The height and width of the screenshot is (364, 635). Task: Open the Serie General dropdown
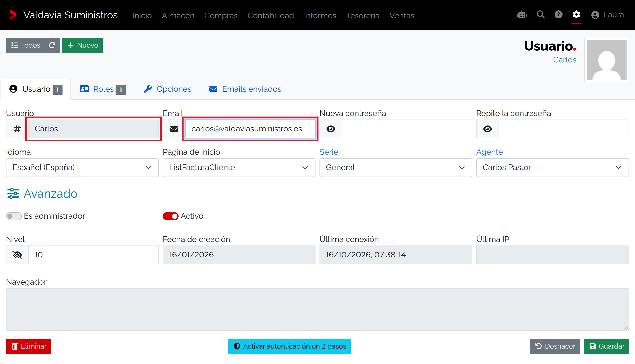[396, 168]
